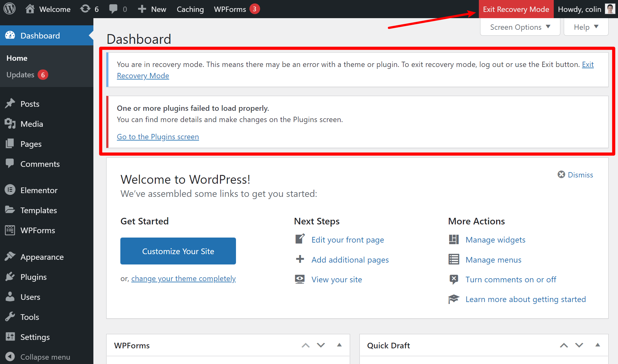Viewport: 618px width, 364px height.
Task: Open the Plugins sidebar menu
Action: click(x=33, y=277)
